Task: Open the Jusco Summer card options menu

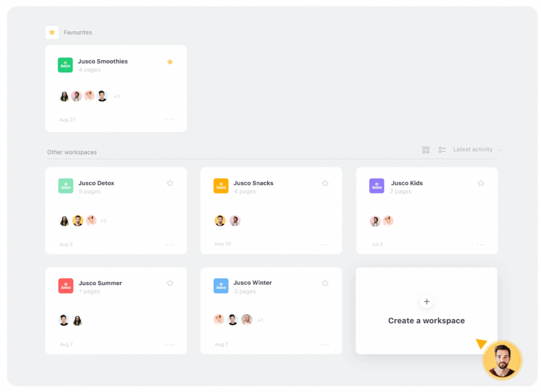Action: [170, 344]
